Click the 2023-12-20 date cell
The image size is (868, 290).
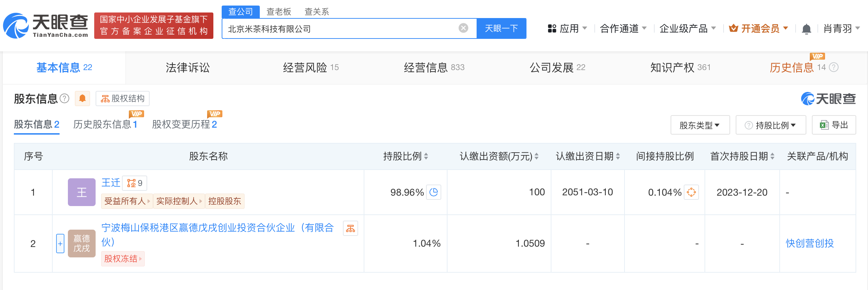(x=742, y=192)
